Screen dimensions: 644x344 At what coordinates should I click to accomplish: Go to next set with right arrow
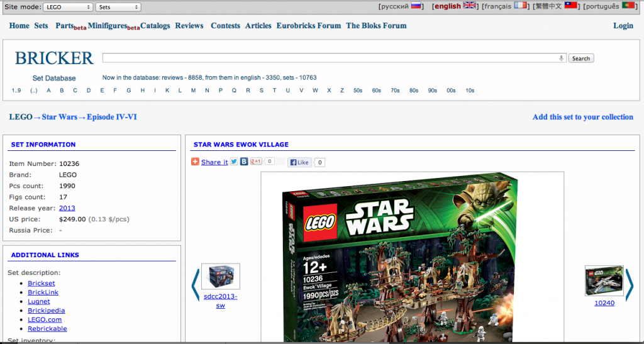629,286
